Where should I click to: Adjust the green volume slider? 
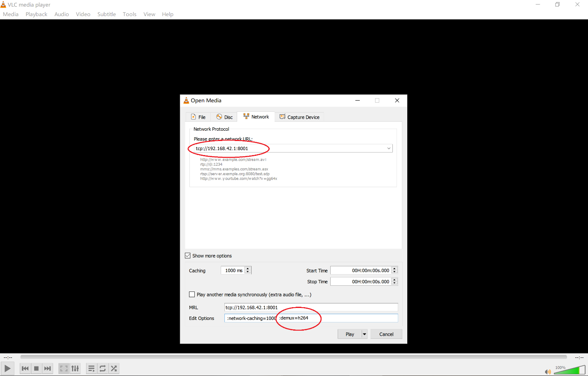(x=569, y=369)
